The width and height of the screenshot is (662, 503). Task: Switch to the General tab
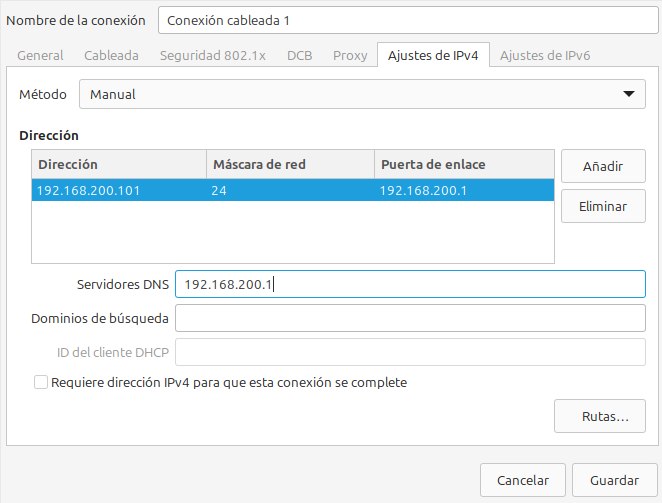(40, 56)
